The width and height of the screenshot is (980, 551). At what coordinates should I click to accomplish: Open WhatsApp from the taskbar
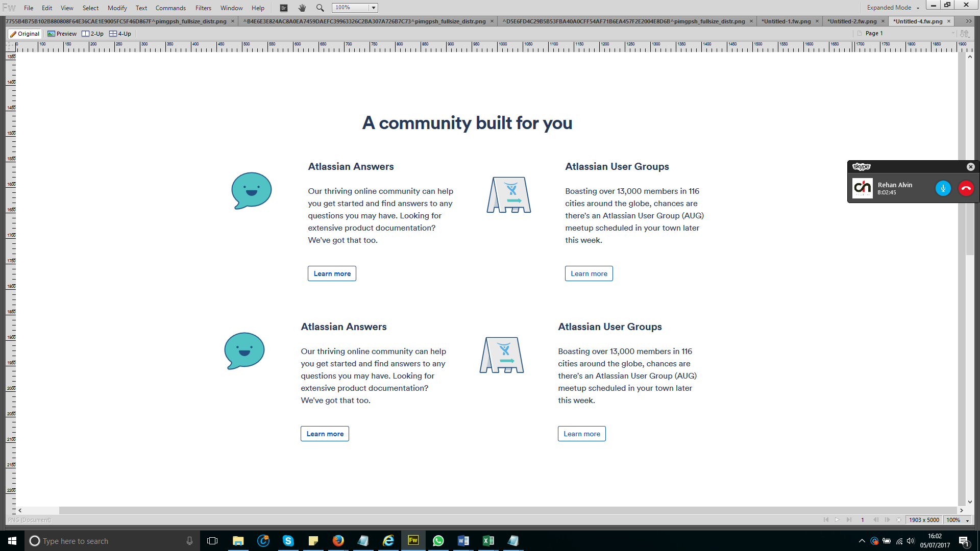coord(438,541)
